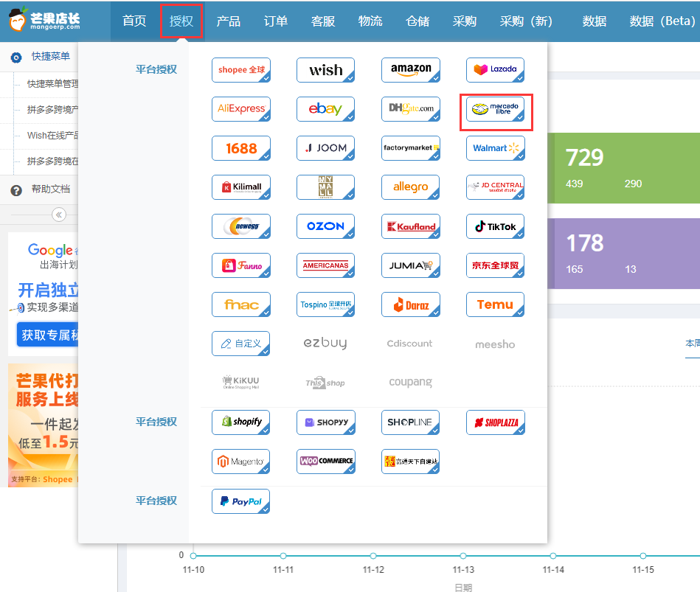Open the 客服 customer service menu
Image resolution: width=700 pixels, height=592 pixels.
pos(323,21)
